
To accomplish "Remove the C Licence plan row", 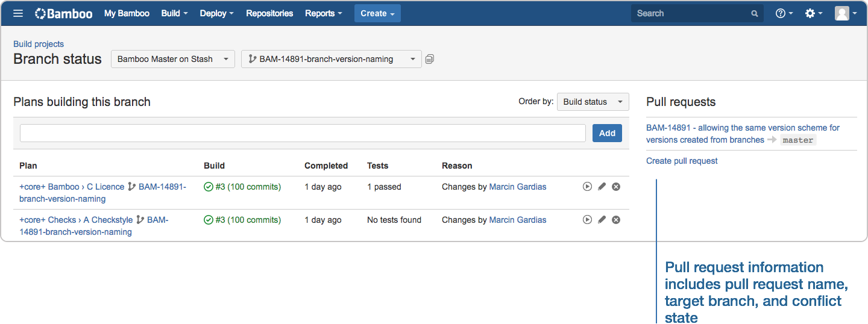I will 616,187.
